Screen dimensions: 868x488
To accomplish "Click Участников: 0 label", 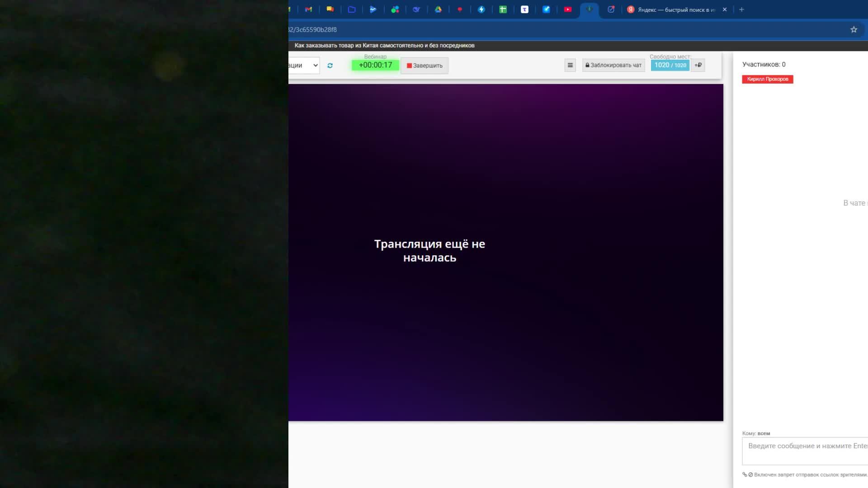I will 764,64.
